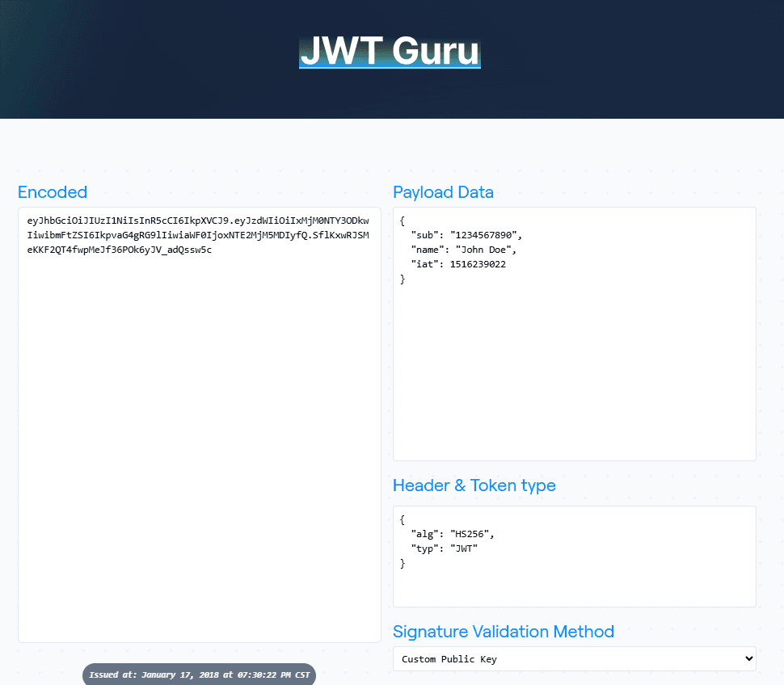Click the opening brace in Payload Data

coord(400,221)
